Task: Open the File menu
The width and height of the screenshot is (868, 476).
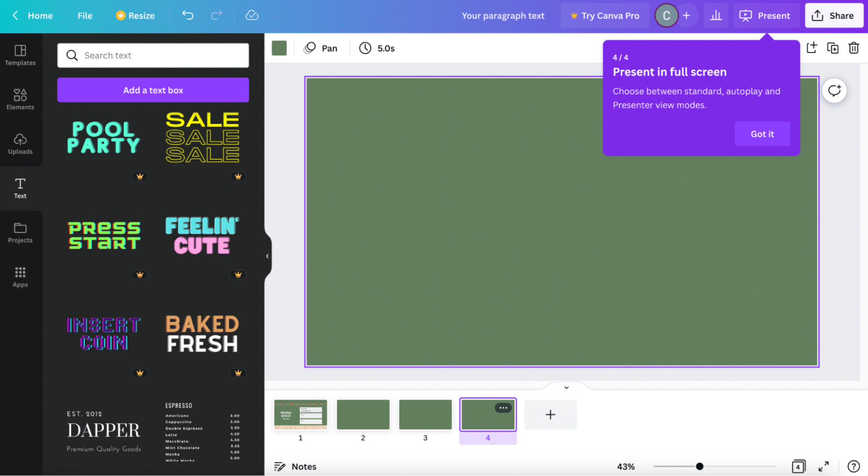Action: click(85, 15)
